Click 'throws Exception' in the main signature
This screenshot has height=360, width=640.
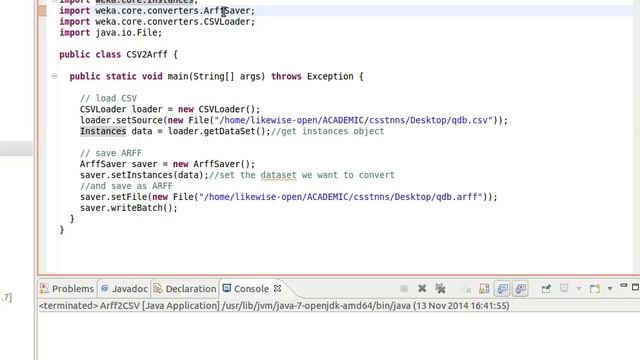(312, 76)
